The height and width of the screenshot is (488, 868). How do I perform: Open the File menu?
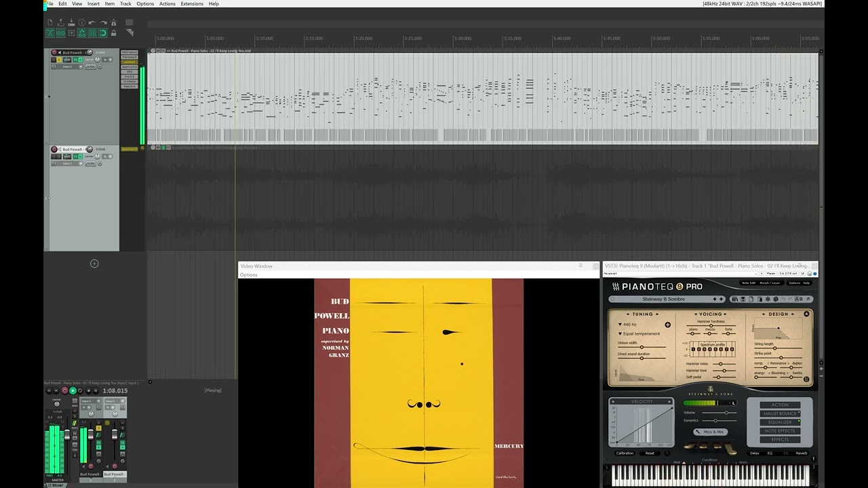(50, 3)
